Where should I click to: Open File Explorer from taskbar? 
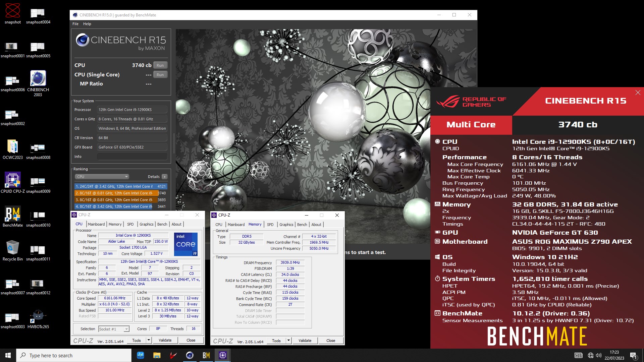pyautogui.click(x=157, y=355)
